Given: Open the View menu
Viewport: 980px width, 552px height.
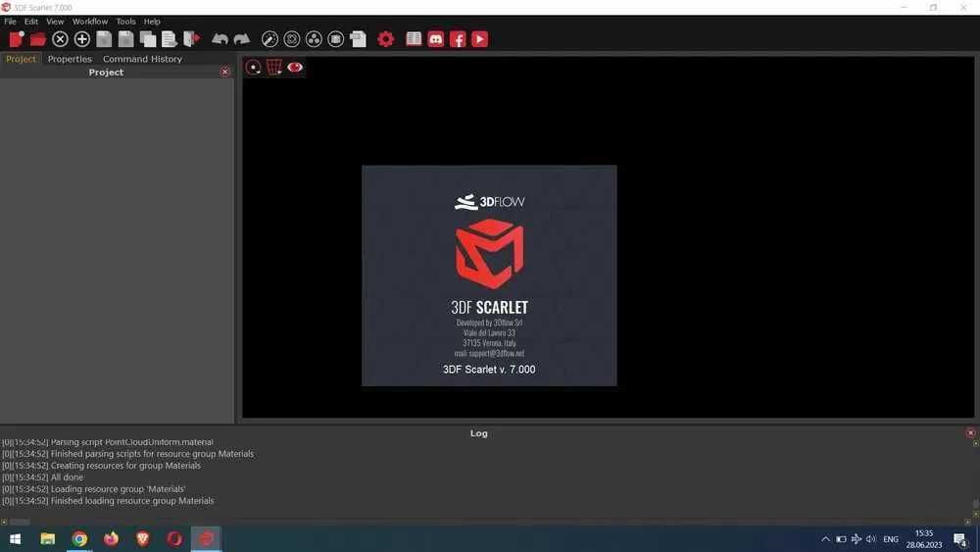Looking at the screenshot, I should click(x=55, y=22).
